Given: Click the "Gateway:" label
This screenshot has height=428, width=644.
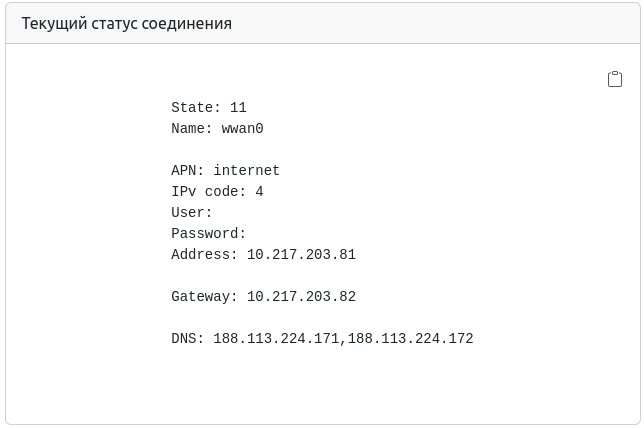Looking at the screenshot, I should click(205, 297).
